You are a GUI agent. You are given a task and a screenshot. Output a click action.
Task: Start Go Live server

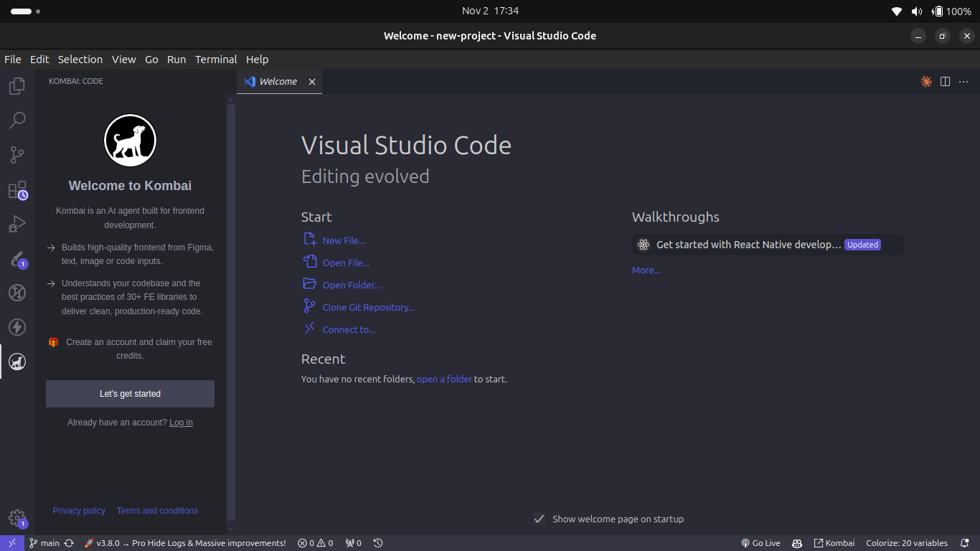(760, 543)
